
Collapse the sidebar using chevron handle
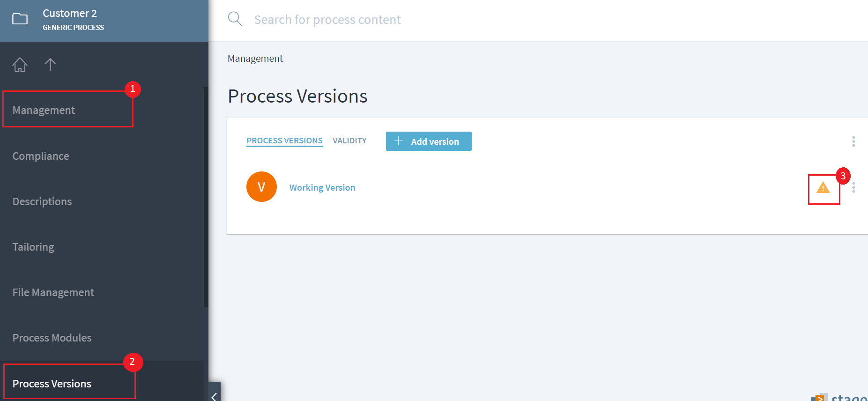[214, 394]
